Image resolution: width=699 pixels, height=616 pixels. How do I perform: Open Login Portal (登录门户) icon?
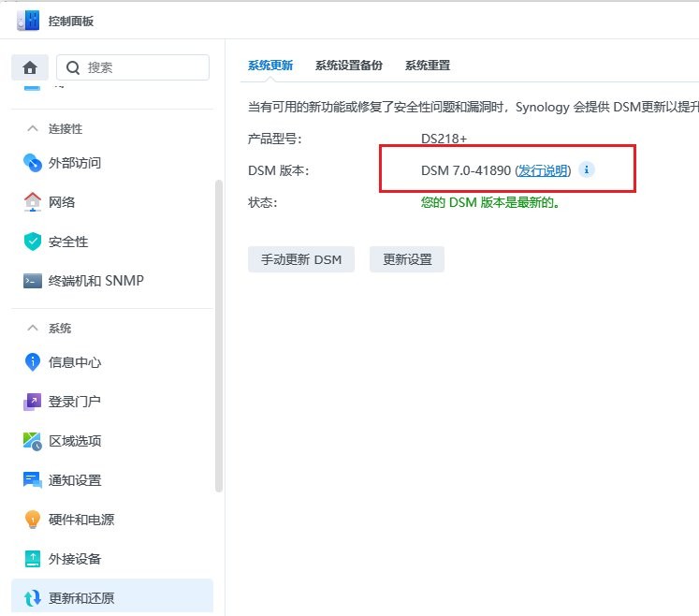coord(33,402)
